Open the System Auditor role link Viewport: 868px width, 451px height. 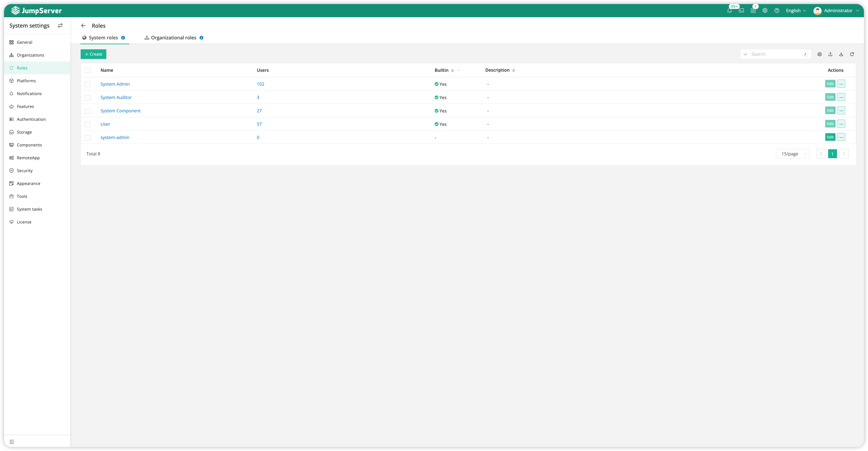116,97
